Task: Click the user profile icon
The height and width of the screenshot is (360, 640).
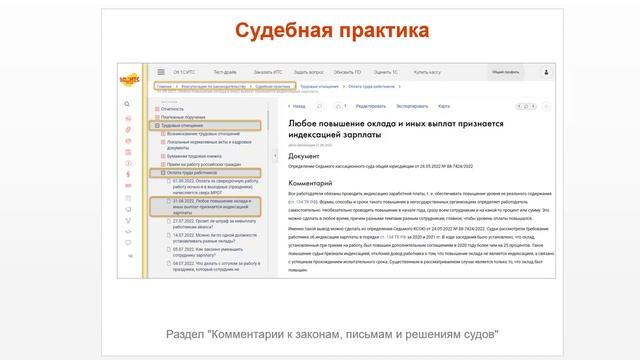Action: coord(546,72)
